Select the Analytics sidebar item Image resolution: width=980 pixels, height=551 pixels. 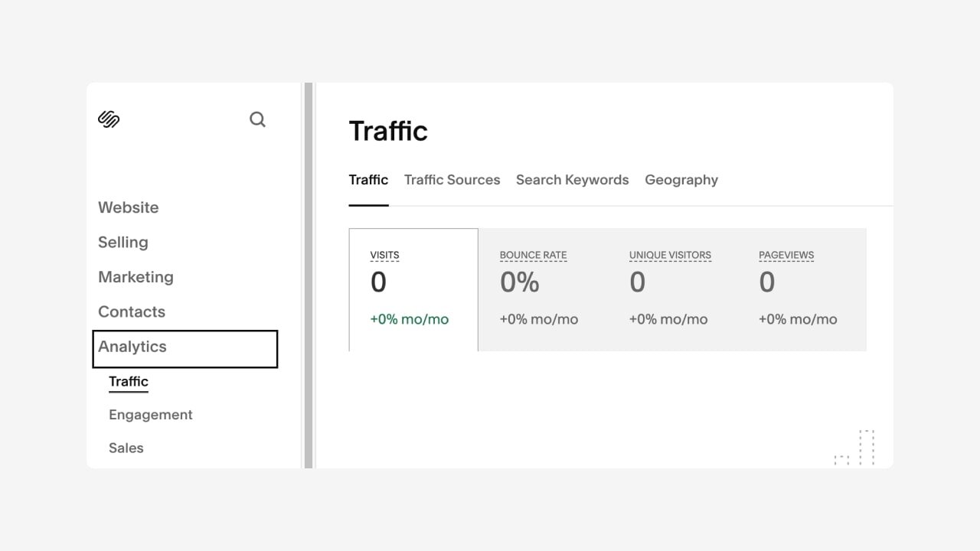(185, 349)
